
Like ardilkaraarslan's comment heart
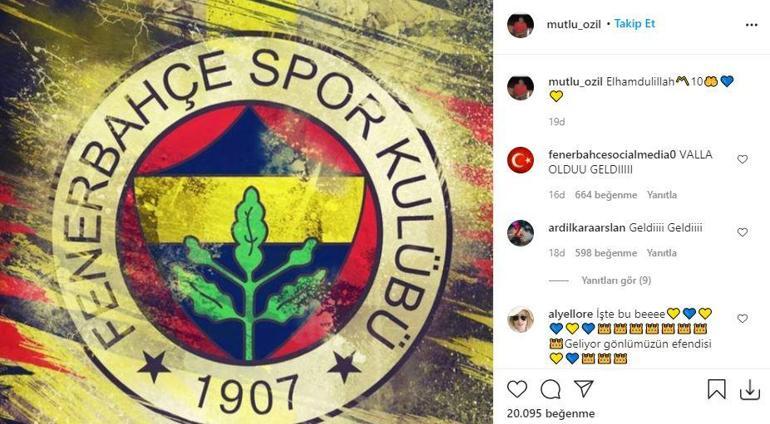click(742, 232)
